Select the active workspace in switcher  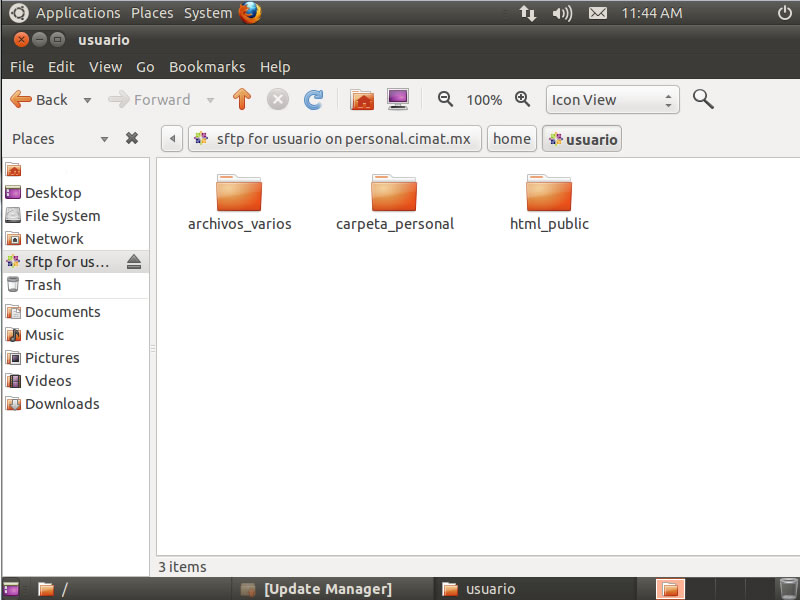coord(670,589)
